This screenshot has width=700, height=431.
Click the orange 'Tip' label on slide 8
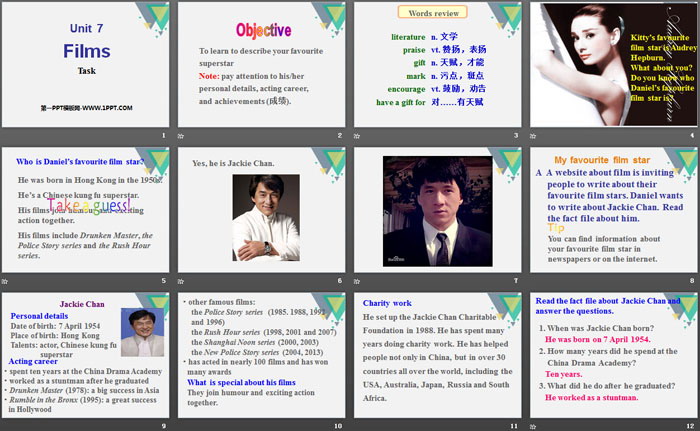556,227
